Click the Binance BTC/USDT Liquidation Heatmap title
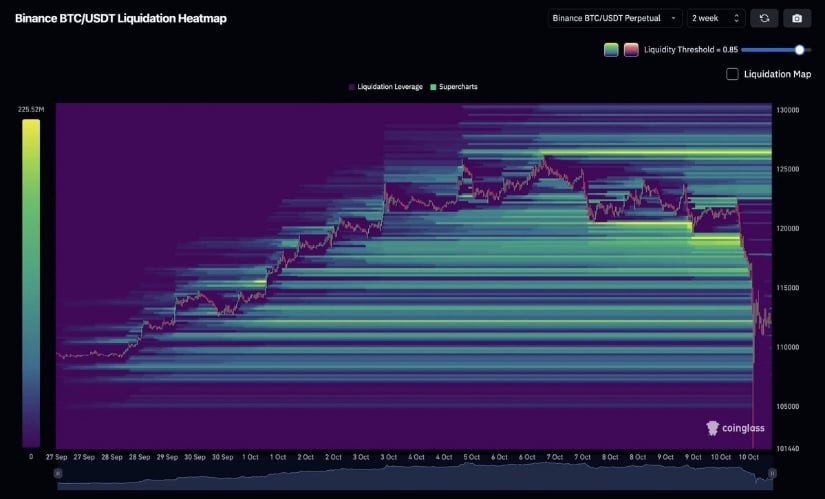Image resolution: width=825 pixels, height=499 pixels. tap(120, 18)
